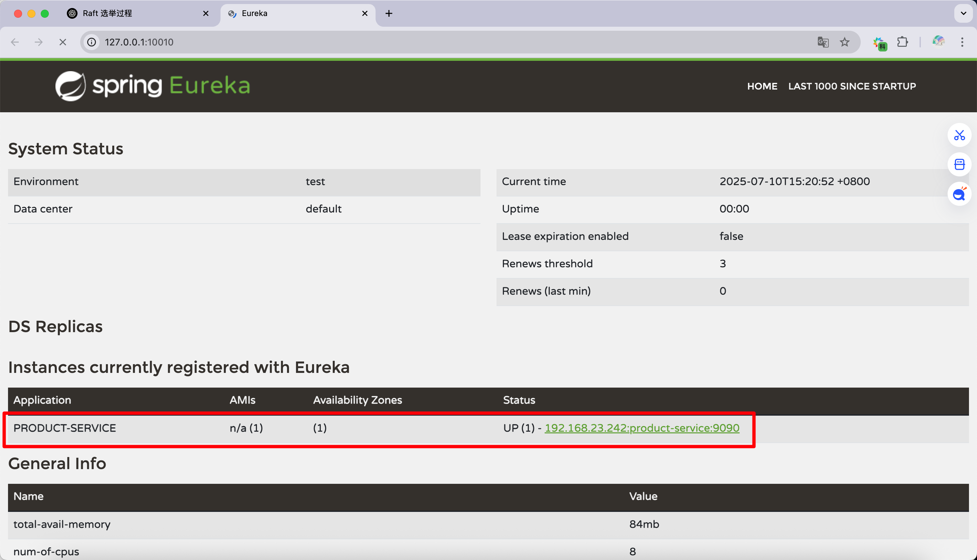Click the address bar URL 127.0.0.1:10010

point(139,42)
